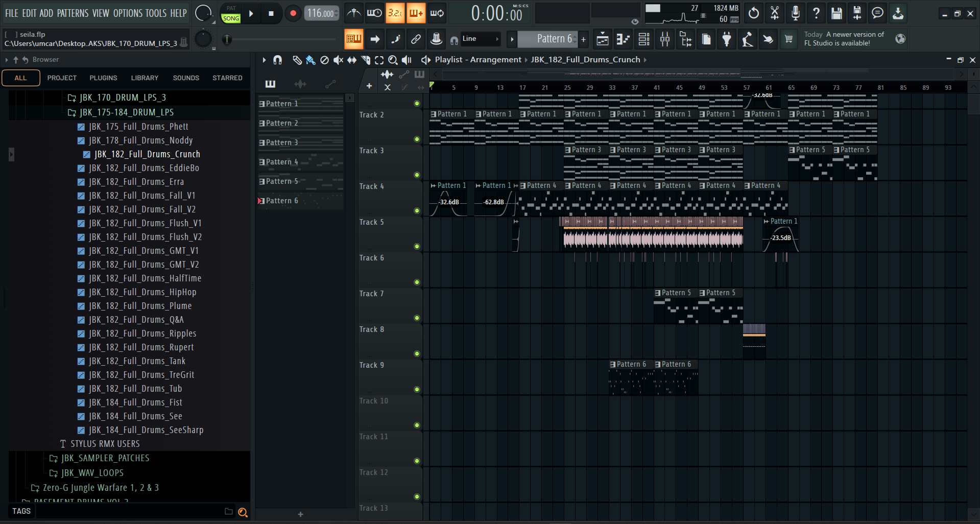The height and width of the screenshot is (524, 980).
Task: Toggle countdown before recording (3.2.1)
Action: (395, 13)
